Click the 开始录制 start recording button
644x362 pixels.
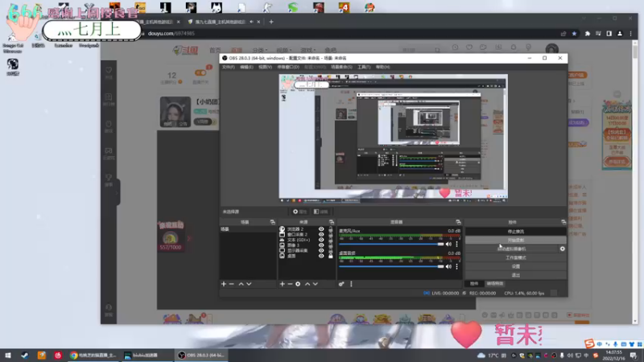coord(515,240)
